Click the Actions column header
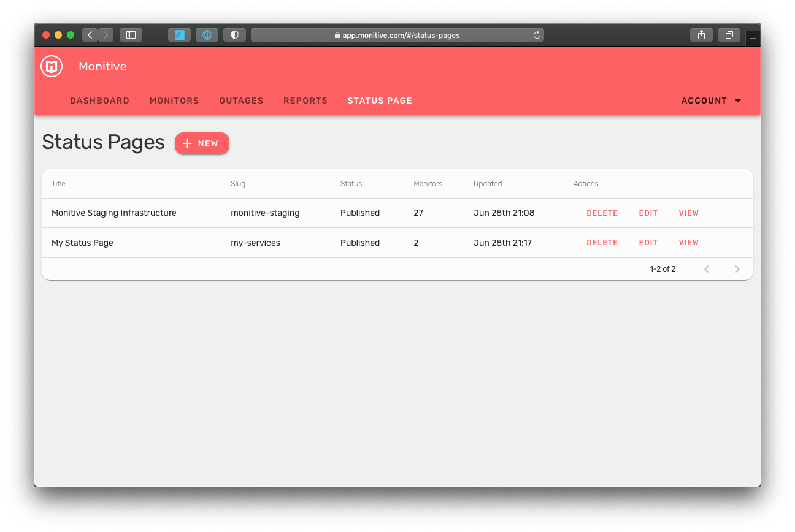 pos(586,184)
